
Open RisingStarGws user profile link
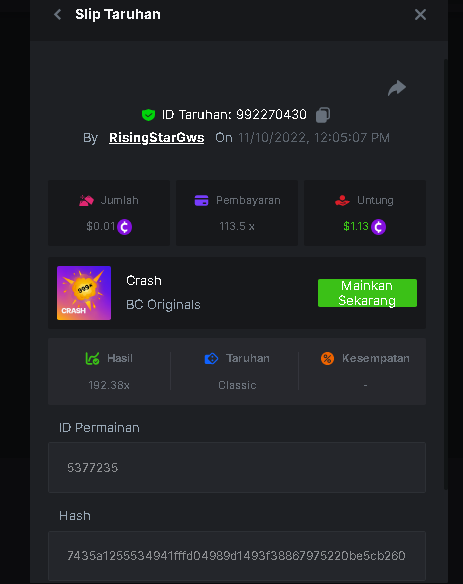[x=156, y=138]
